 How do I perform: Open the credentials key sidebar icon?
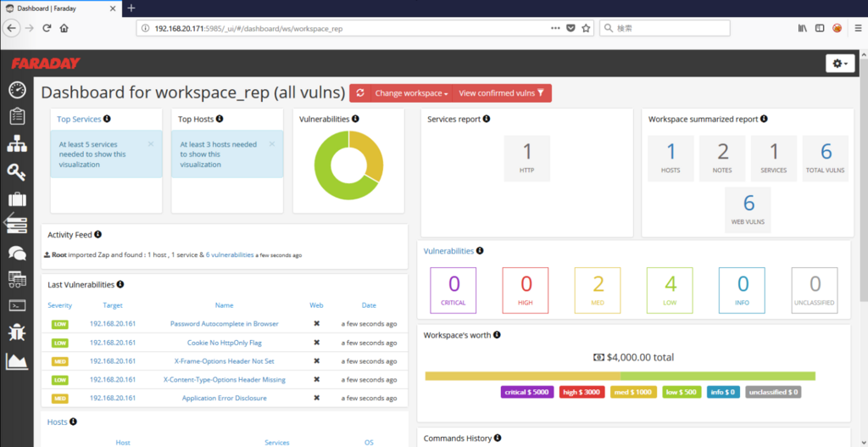pyautogui.click(x=17, y=171)
